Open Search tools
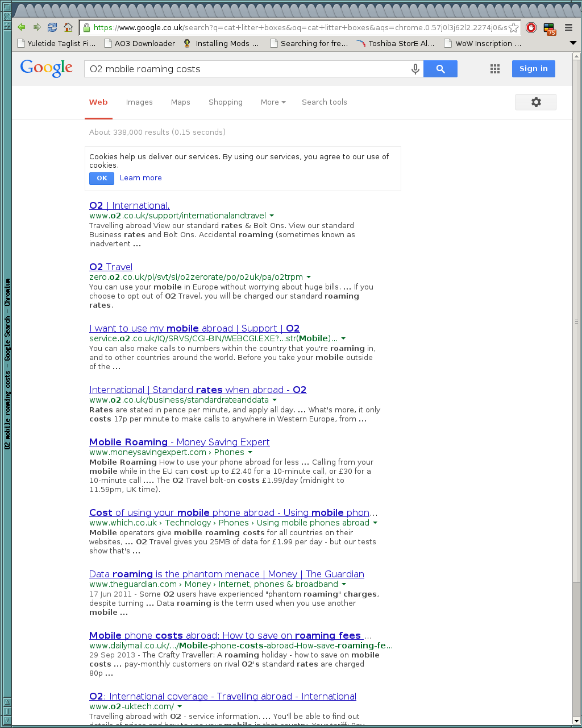Image resolution: width=582 pixels, height=728 pixels. click(x=325, y=102)
